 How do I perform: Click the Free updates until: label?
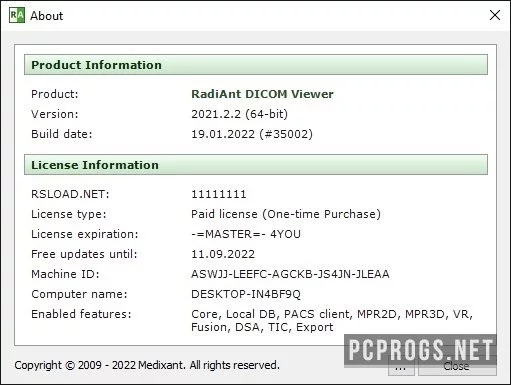[x=84, y=254]
